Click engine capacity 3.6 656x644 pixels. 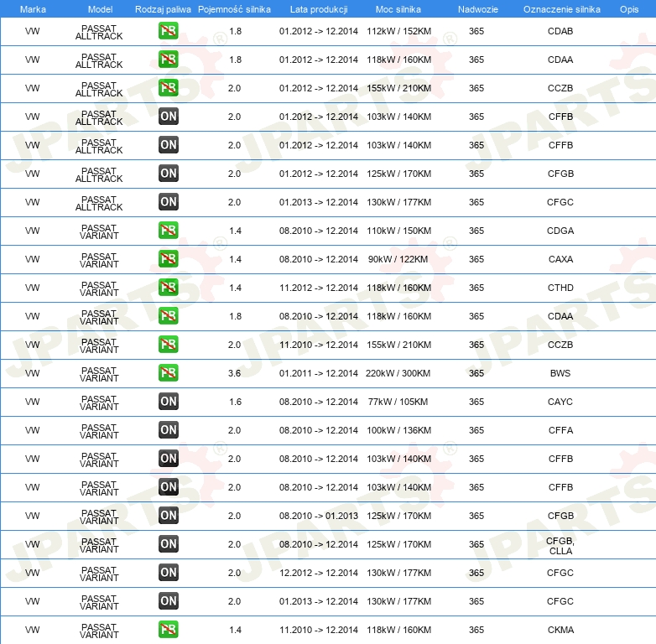234,373
